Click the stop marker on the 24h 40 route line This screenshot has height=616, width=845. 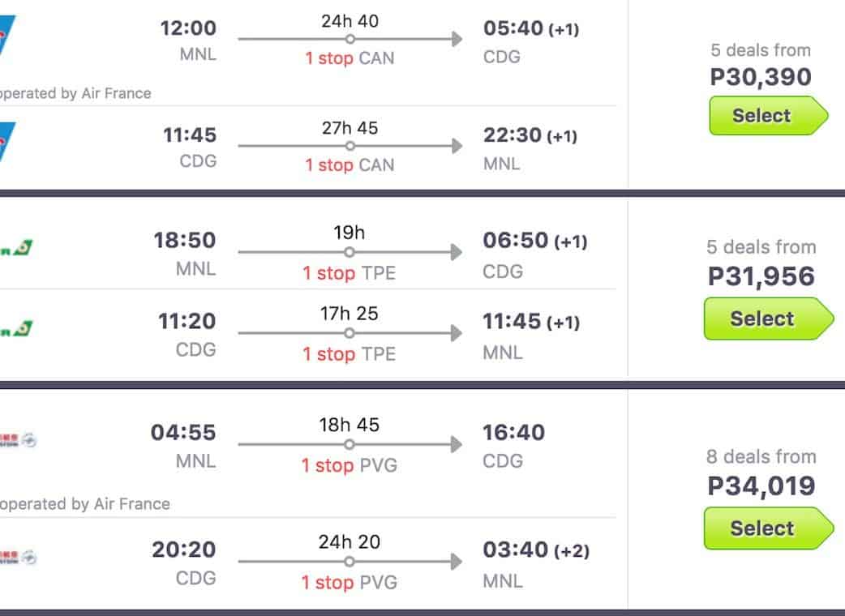[x=350, y=39]
